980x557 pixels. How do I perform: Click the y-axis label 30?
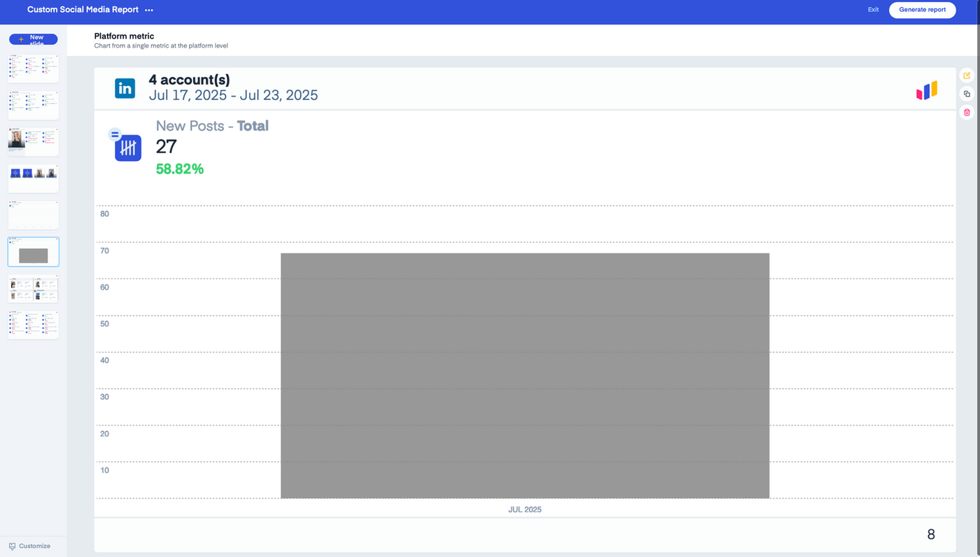[x=105, y=397]
